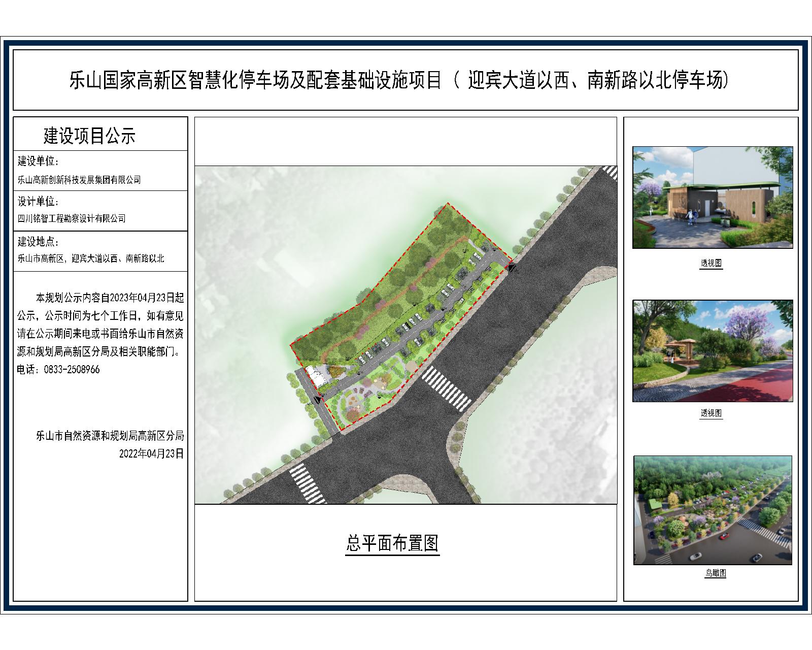Open the perspective rendering with the red running path

click(x=712, y=350)
